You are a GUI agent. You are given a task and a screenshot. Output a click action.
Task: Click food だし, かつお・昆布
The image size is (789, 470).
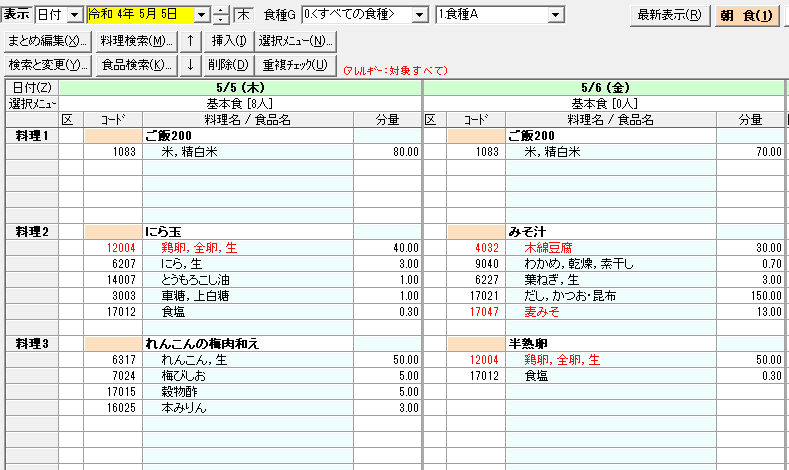point(570,296)
